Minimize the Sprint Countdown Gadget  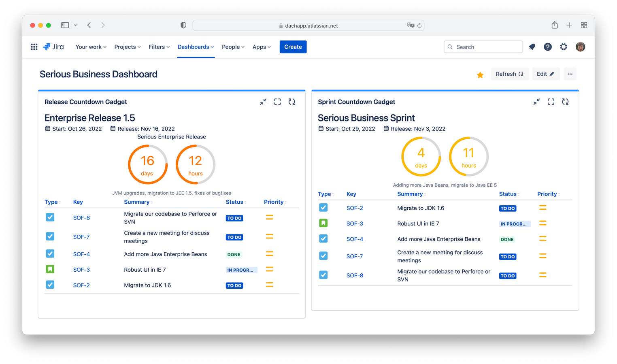point(536,102)
